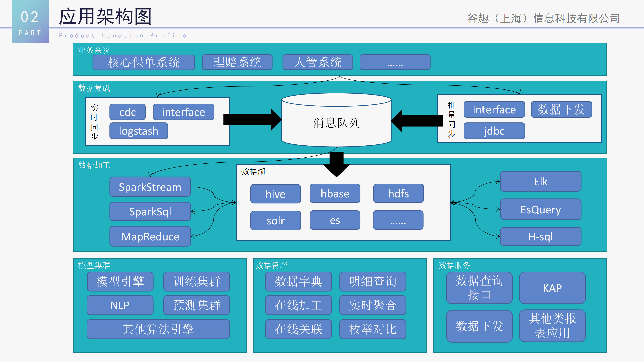Click the jdbc box in 批量同步
This screenshot has height=362, width=644.
click(x=494, y=131)
